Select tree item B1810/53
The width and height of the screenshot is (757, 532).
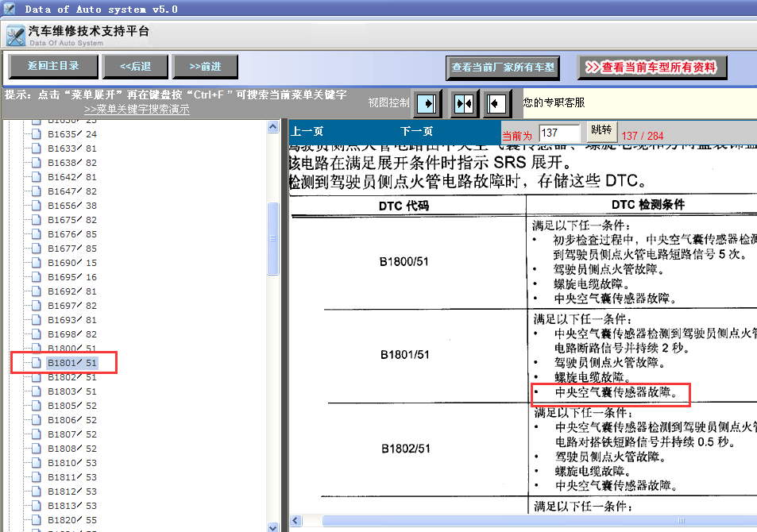72,463
